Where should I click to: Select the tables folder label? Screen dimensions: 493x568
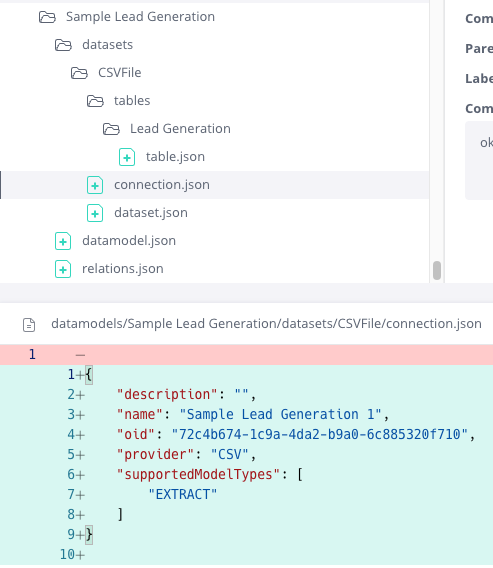click(132, 100)
